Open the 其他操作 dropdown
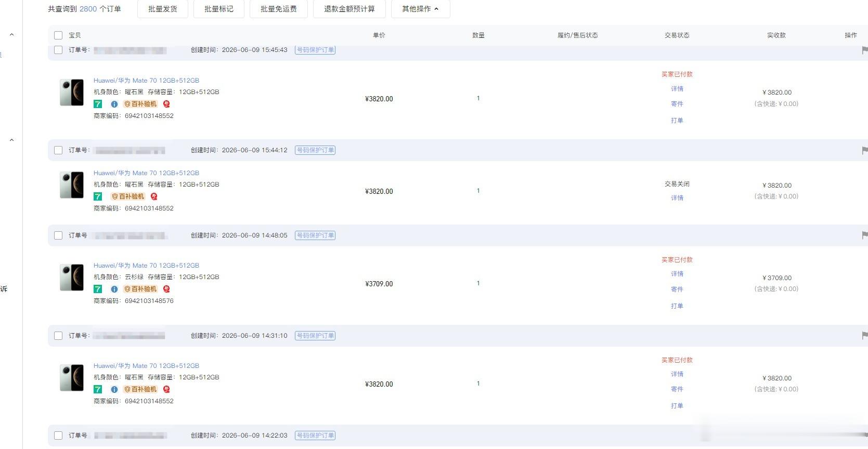The image size is (868, 449). click(420, 9)
